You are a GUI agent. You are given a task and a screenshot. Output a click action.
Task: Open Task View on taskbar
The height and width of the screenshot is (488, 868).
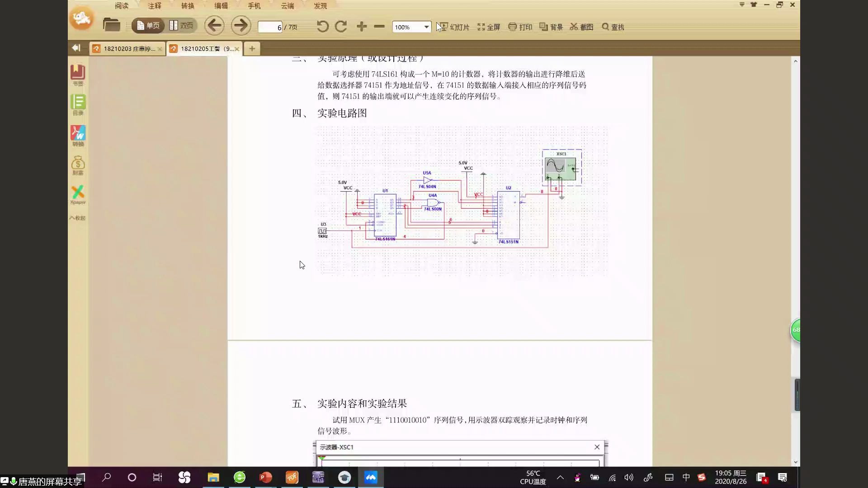coord(157,477)
